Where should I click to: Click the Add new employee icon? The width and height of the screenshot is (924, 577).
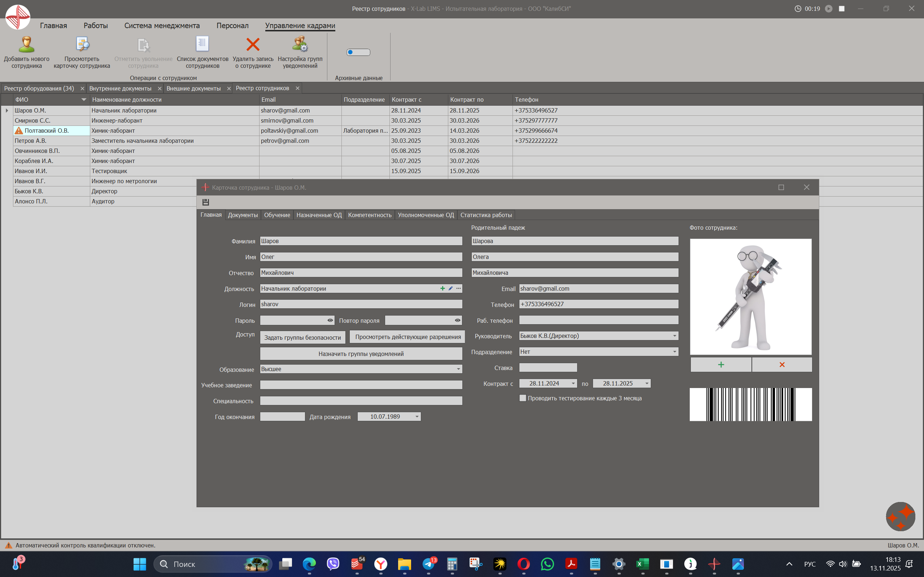coord(26,45)
